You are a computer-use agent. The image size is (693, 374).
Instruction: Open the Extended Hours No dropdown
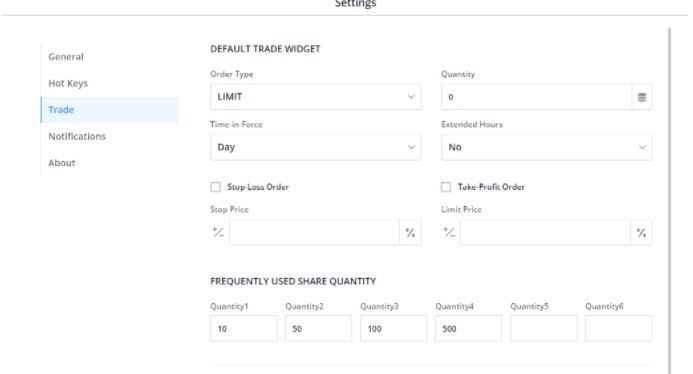[x=546, y=147]
